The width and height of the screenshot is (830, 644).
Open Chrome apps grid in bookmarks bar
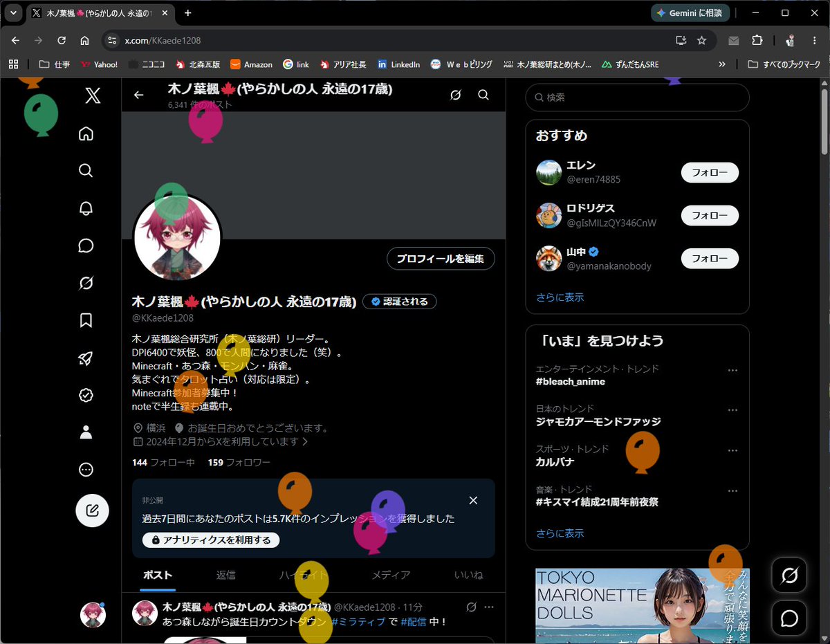13,64
